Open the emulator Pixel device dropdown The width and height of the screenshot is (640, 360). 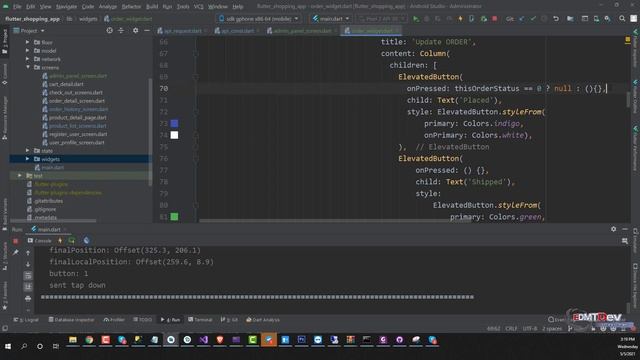click(381, 19)
